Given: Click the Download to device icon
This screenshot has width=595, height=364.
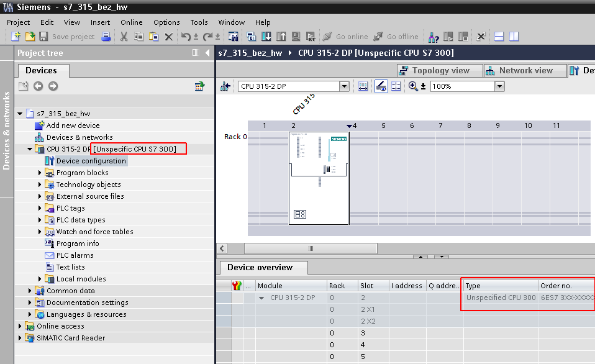Looking at the screenshot, I should [x=266, y=37].
